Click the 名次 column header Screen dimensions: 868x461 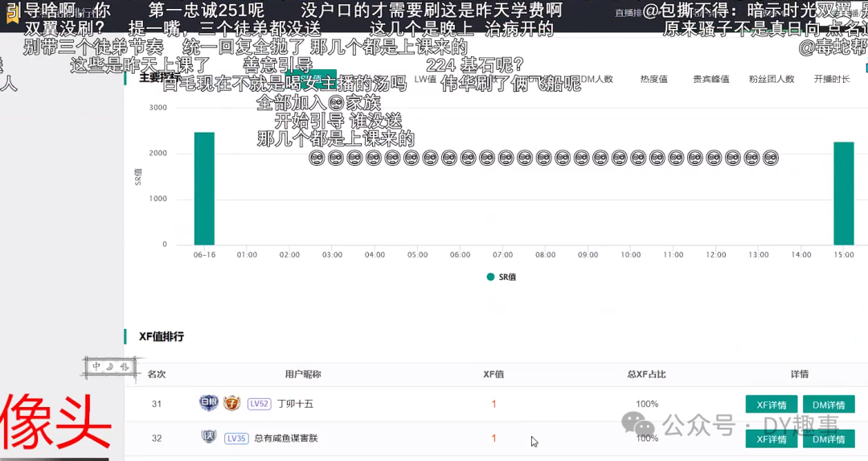click(157, 374)
